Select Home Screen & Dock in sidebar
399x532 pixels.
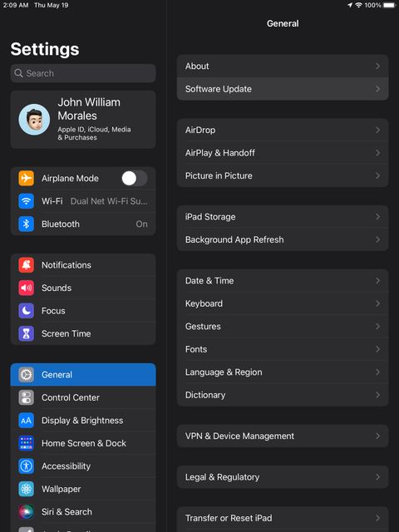click(83, 443)
